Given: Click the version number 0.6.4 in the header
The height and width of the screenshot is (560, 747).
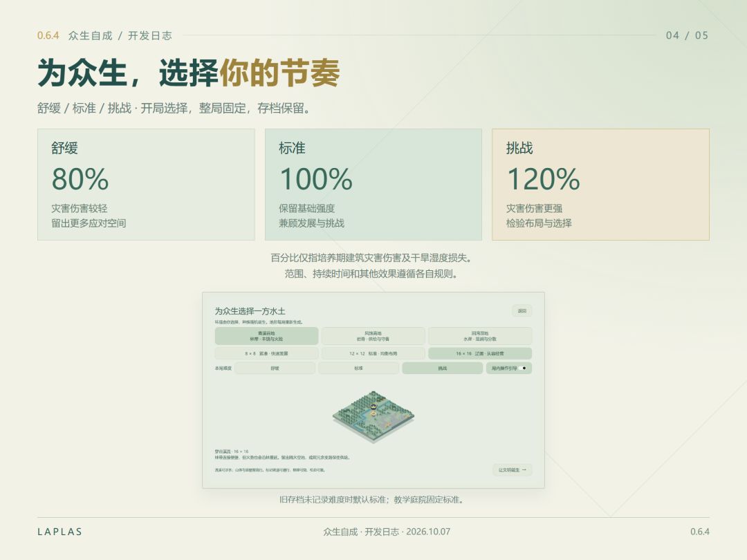Looking at the screenshot, I should (48, 36).
